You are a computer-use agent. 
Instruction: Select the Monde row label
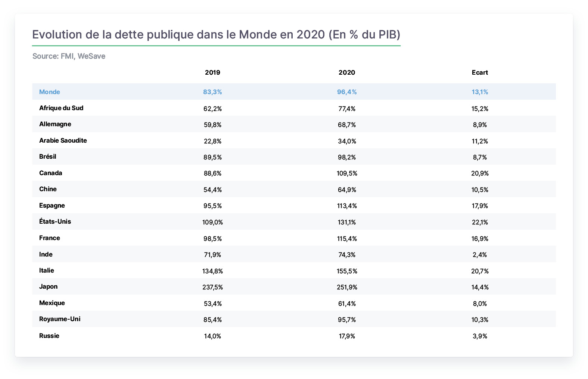(x=50, y=92)
